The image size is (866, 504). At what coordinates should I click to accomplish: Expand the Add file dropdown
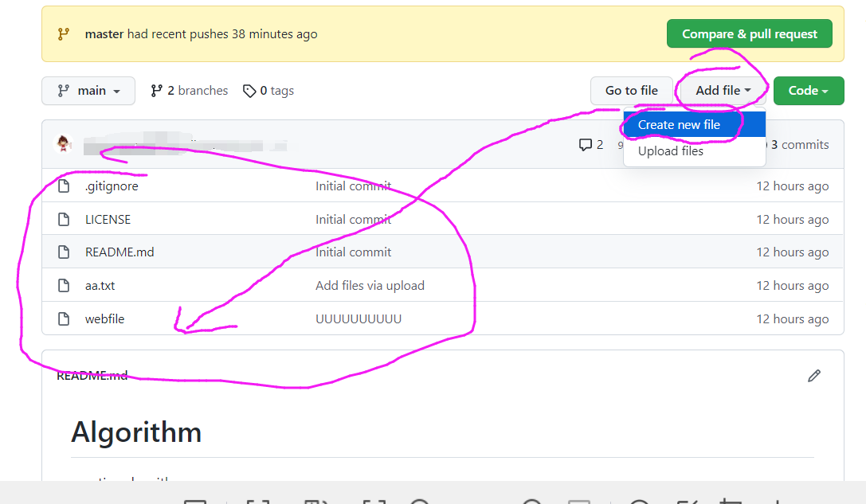(723, 91)
